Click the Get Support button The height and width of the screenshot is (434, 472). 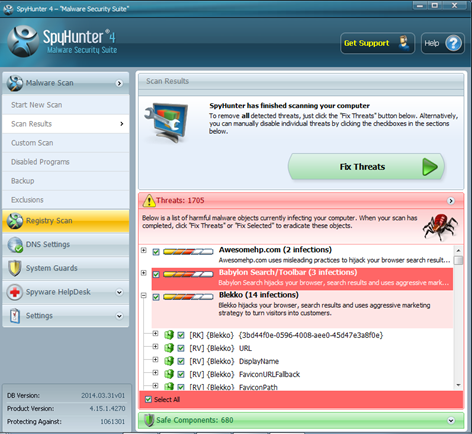(x=377, y=43)
